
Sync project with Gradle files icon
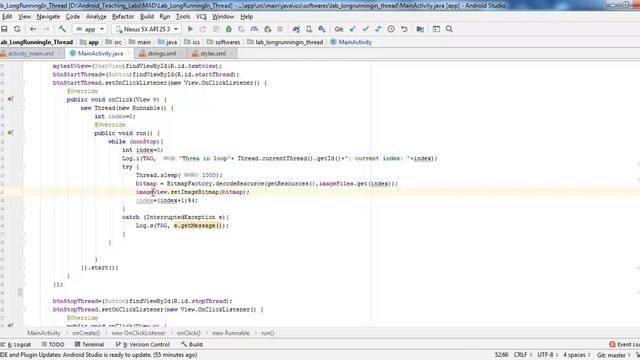(x=296, y=29)
